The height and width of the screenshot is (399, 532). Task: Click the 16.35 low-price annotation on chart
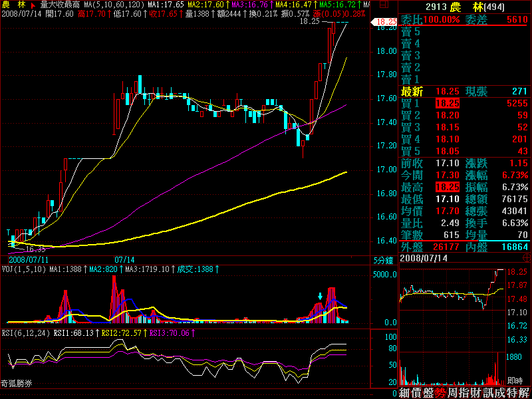(x=35, y=249)
